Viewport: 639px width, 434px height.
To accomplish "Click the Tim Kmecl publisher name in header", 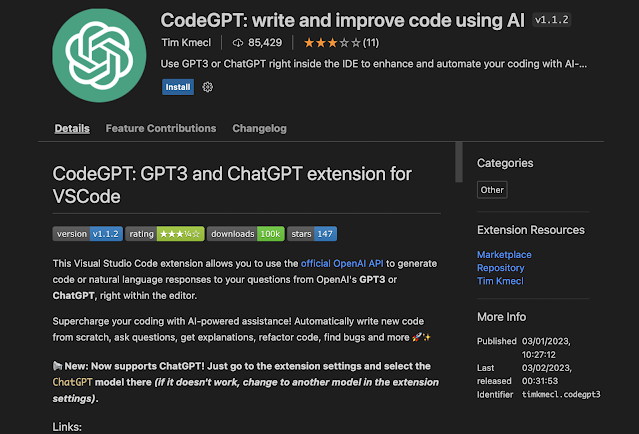I will coord(186,42).
